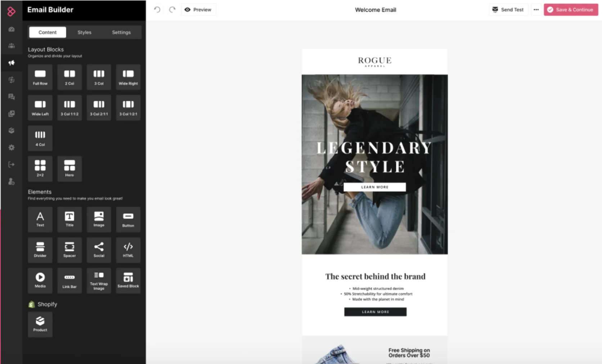Add a Full Row layout block
This screenshot has height=364, width=602.
click(40, 77)
